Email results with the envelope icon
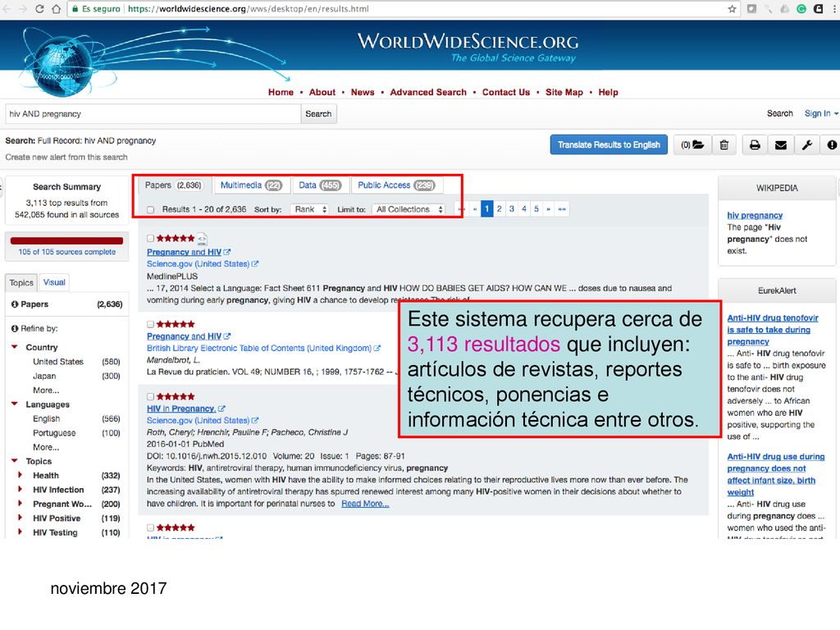 coord(781,144)
